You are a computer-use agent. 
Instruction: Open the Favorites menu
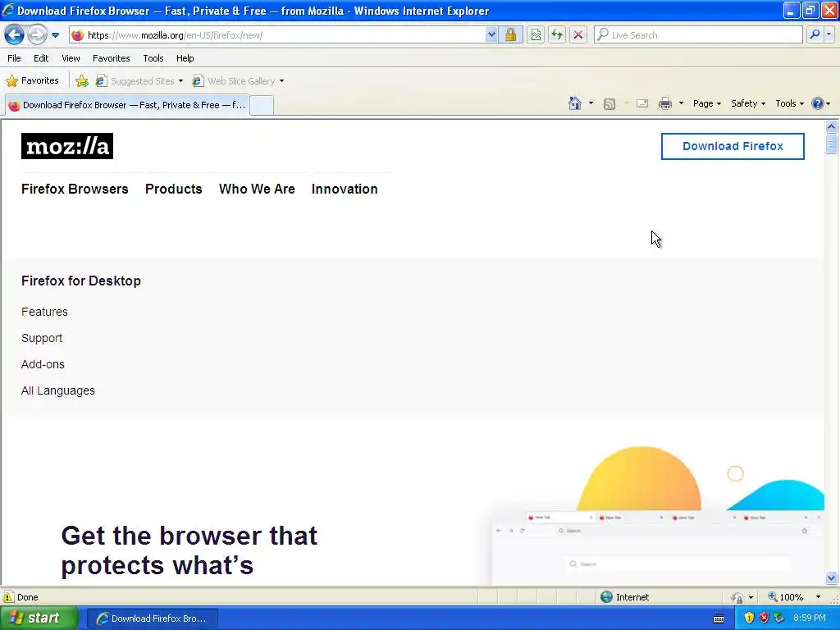(x=111, y=58)
